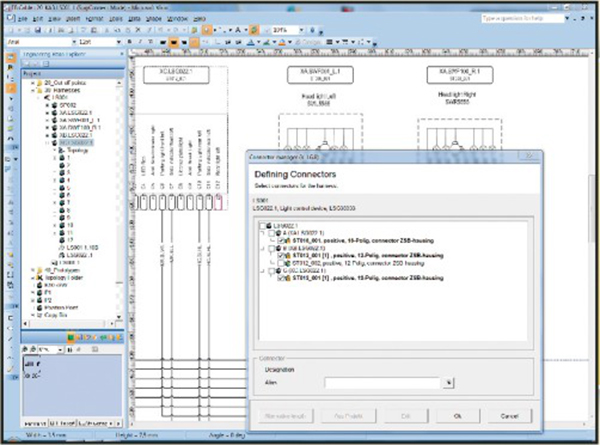Click into the Alias input field
The image size is (600, 445).
[x=382, y=382]
